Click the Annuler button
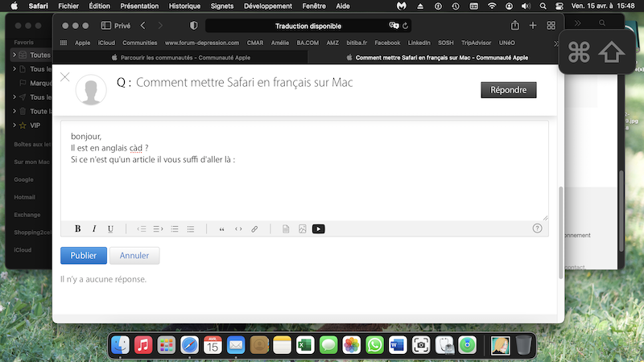Image resolution: width=644 pixels, height=362 pixels. 134,256
